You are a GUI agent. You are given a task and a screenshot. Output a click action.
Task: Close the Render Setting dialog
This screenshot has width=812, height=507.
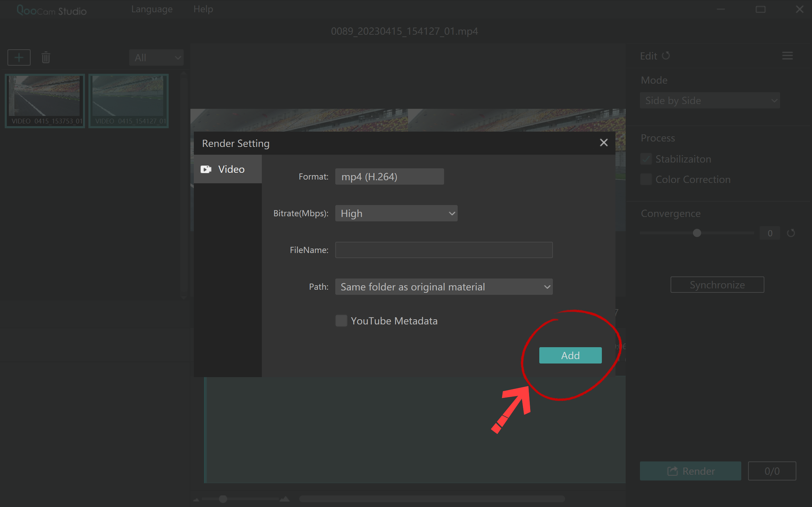point(604,142)
